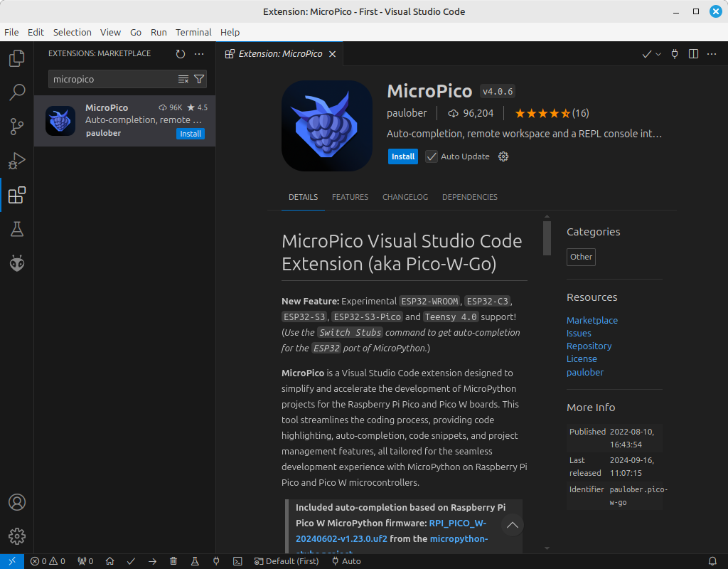This screenshot has height=569, width=728.
Task: Switch to the DEPENDENCIES tab
Action: click(x=469, y=197)
